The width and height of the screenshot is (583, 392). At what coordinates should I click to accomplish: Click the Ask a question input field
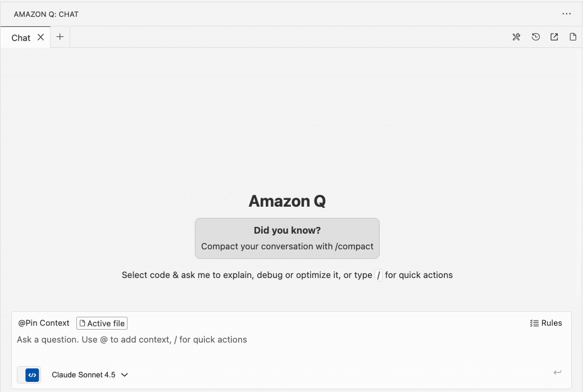(132, 339)
